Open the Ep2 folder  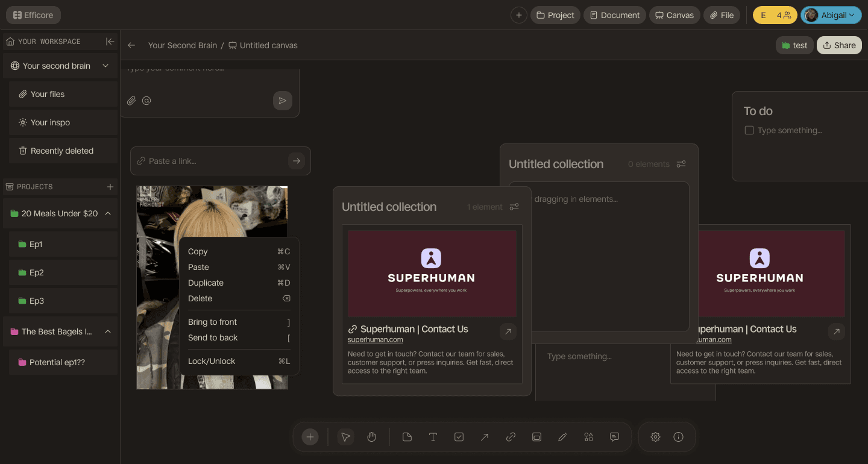tap(63, 272)
